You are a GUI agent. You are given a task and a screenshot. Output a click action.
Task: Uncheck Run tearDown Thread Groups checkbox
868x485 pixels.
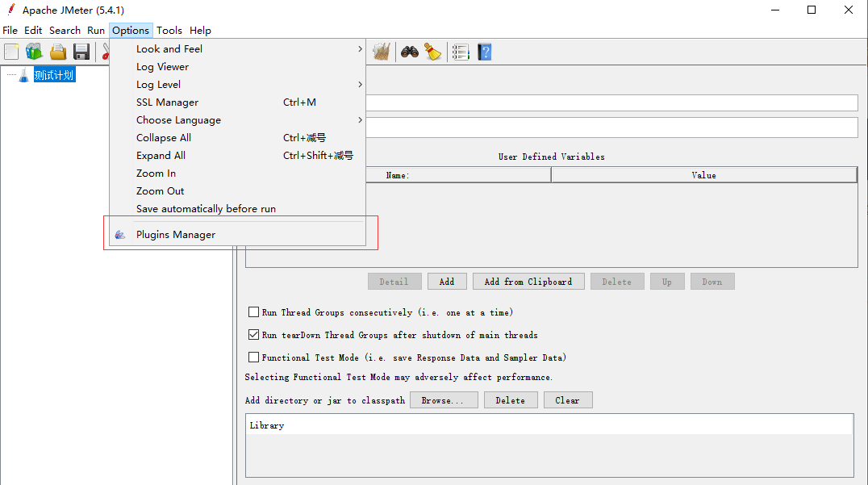click(253, 334)
